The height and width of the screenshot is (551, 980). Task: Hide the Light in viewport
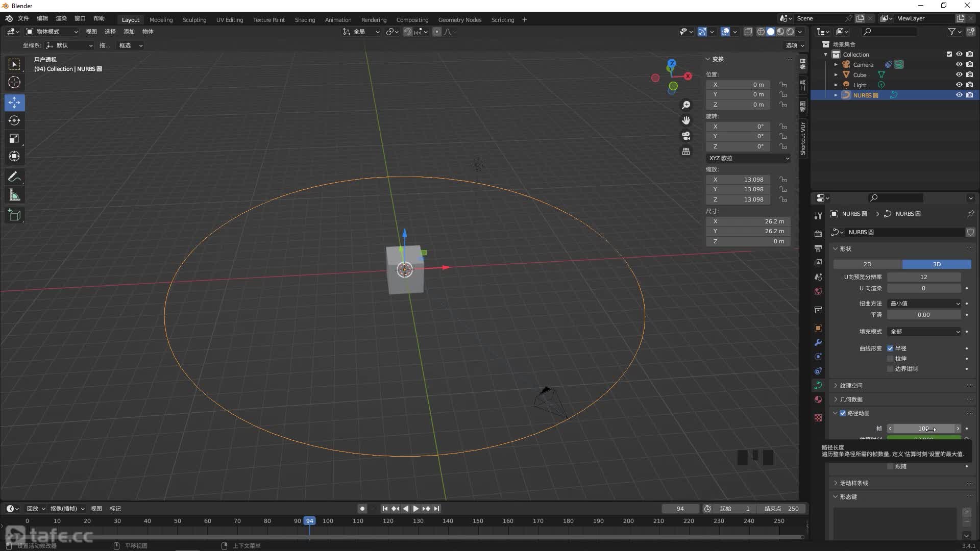point(959,85)
